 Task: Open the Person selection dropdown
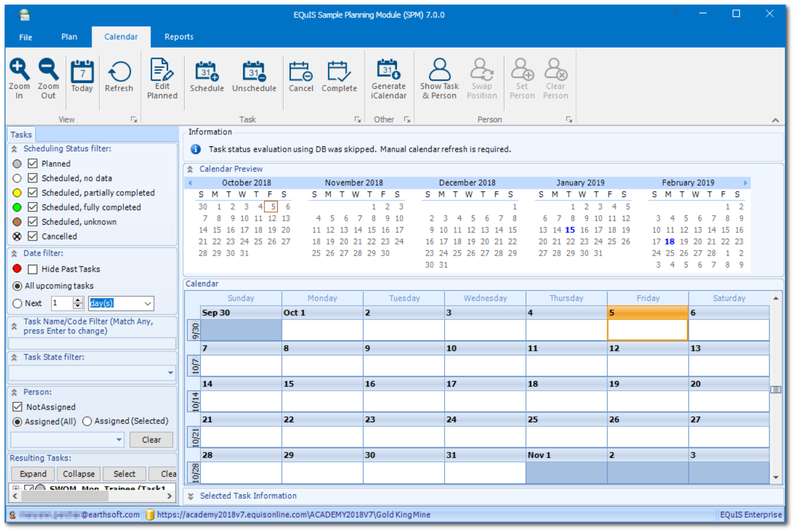(119, 440)
